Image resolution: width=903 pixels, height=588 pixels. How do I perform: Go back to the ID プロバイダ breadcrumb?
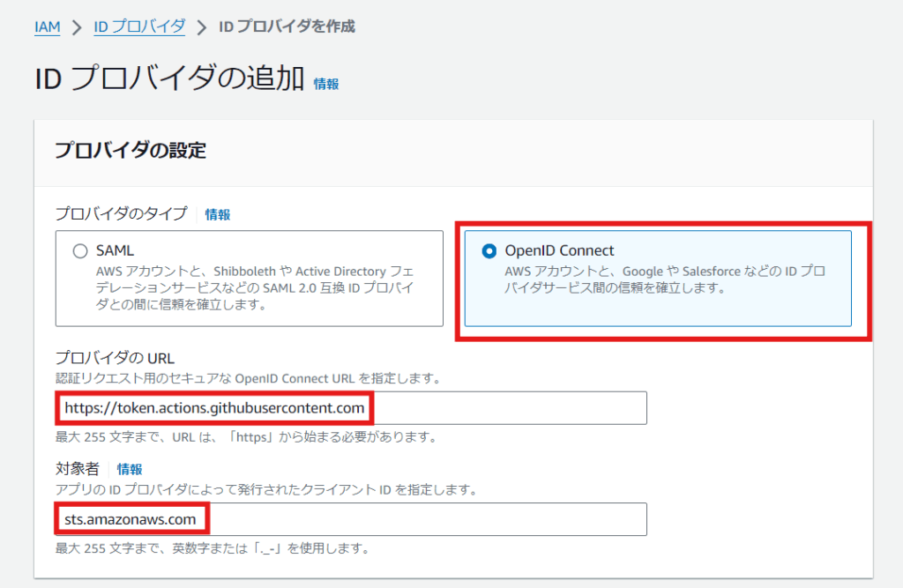tap(139, 26)
